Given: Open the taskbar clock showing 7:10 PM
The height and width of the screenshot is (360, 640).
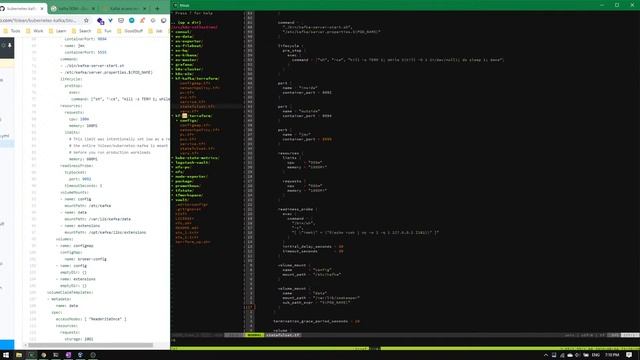Looking at the screenshot, I should point(612,355).
